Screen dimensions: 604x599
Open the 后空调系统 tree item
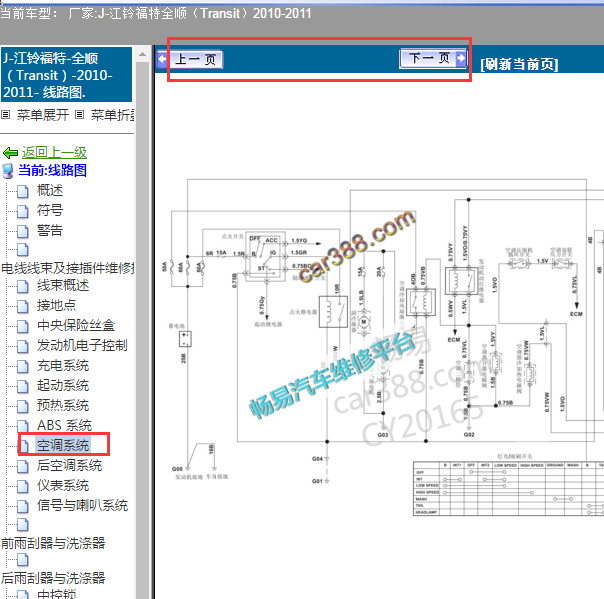coord(69,466)
